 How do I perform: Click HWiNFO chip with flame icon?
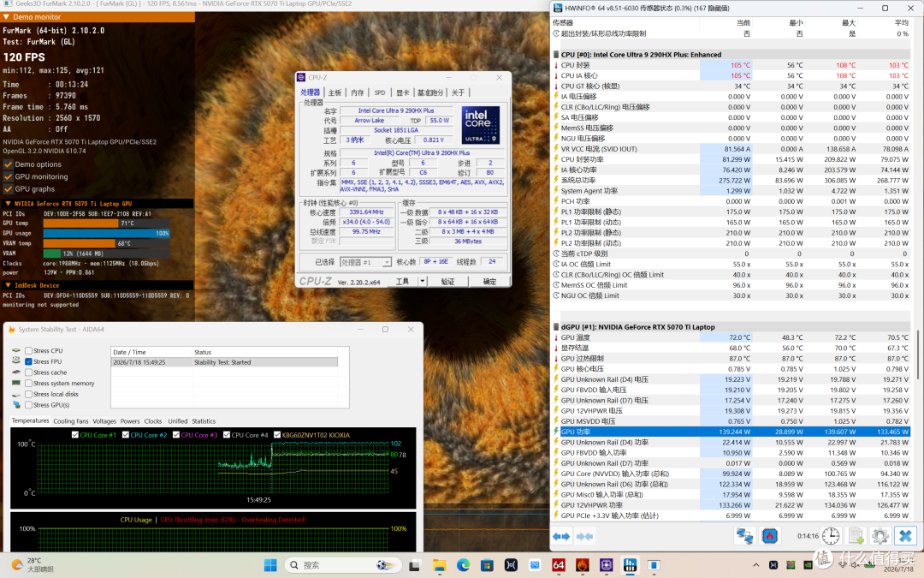coord(770,536)
